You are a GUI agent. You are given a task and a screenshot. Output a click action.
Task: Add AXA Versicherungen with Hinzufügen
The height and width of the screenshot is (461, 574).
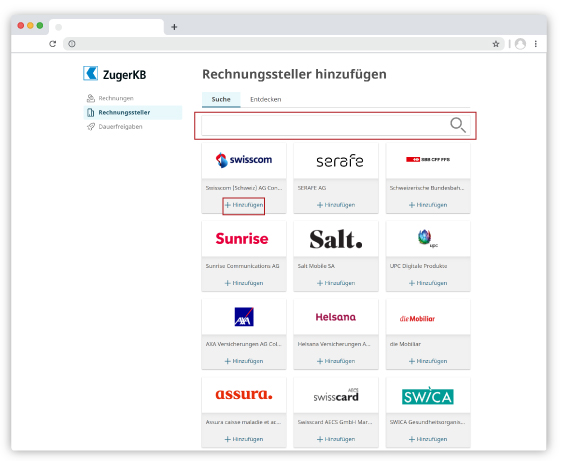tap(244, 361)
